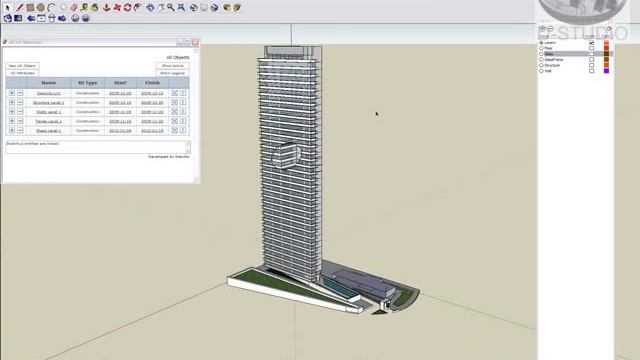The width and height of the screenshot is (640, 360).
Task: Click plus button on Walls Level 1 row
Action: coord(12,112)
